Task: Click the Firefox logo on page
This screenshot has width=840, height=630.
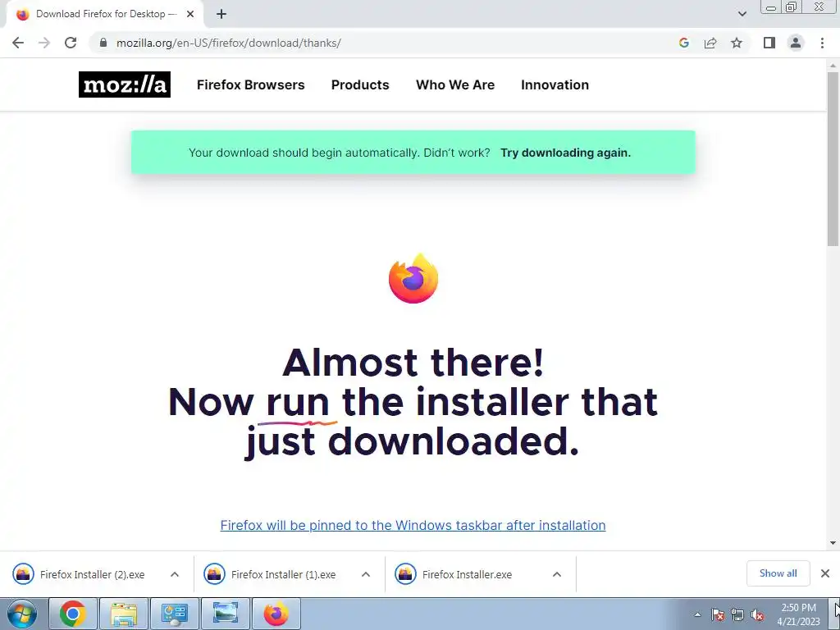Action: point(413,279)
